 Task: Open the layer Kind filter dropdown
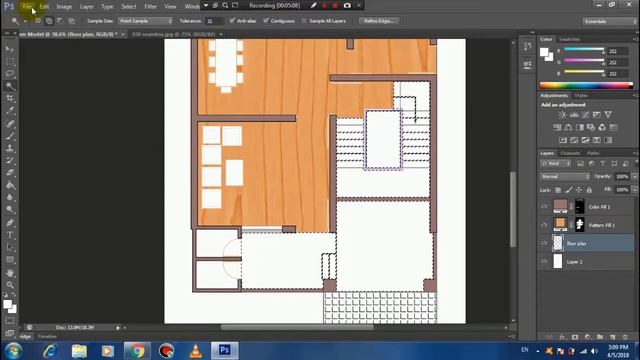pyautogui.click(x=556, y=164)
